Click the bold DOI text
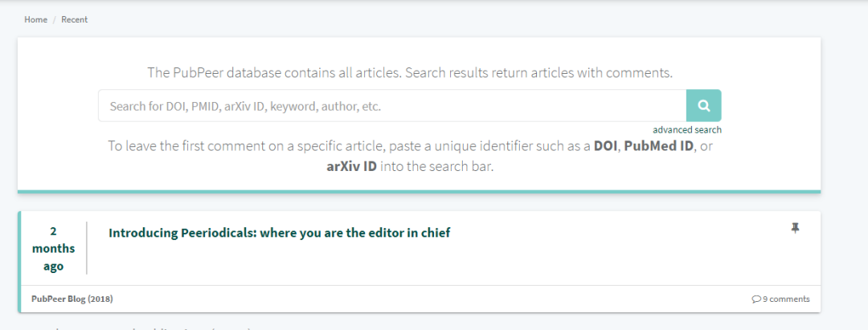Image resolution: width=868 pixels, height=330 pixels. 605,147
